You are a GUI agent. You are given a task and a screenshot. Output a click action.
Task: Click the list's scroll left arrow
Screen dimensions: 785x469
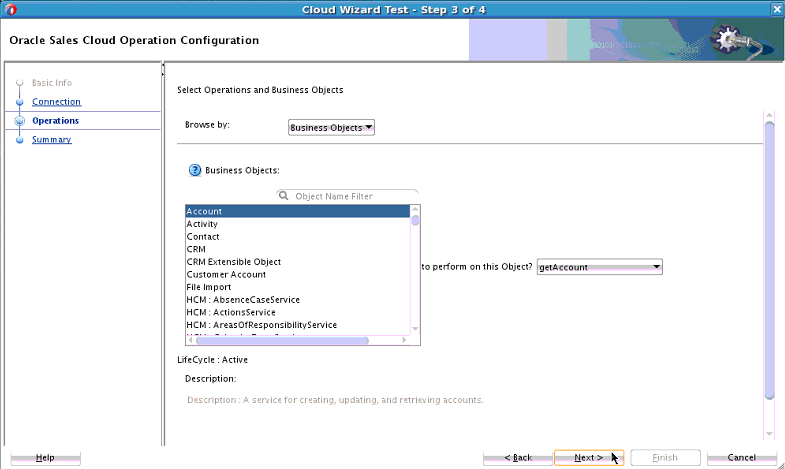click(x=190, y=340)
